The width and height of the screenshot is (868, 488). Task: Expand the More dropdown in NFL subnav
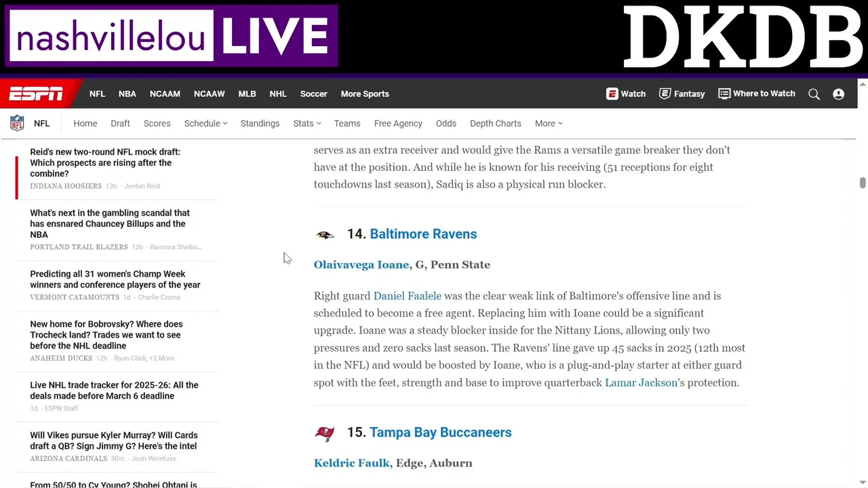(x=549, y=123)
